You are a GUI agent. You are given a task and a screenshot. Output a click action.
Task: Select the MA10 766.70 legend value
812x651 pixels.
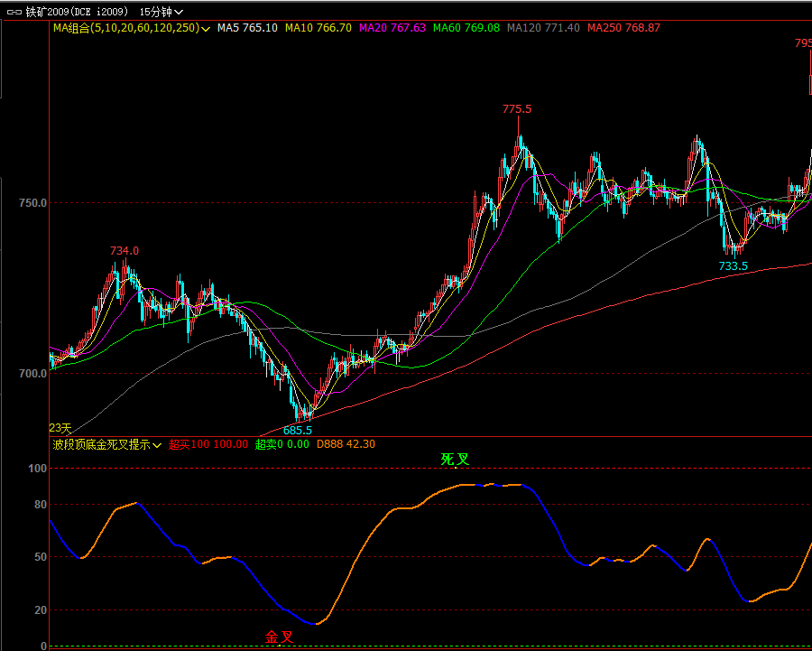click(x=318, y=28)
